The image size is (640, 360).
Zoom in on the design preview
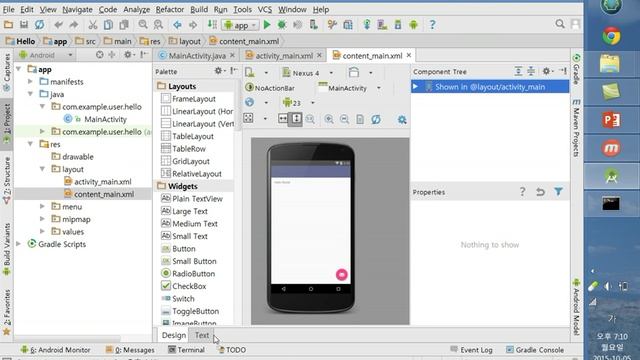(329, 119)
